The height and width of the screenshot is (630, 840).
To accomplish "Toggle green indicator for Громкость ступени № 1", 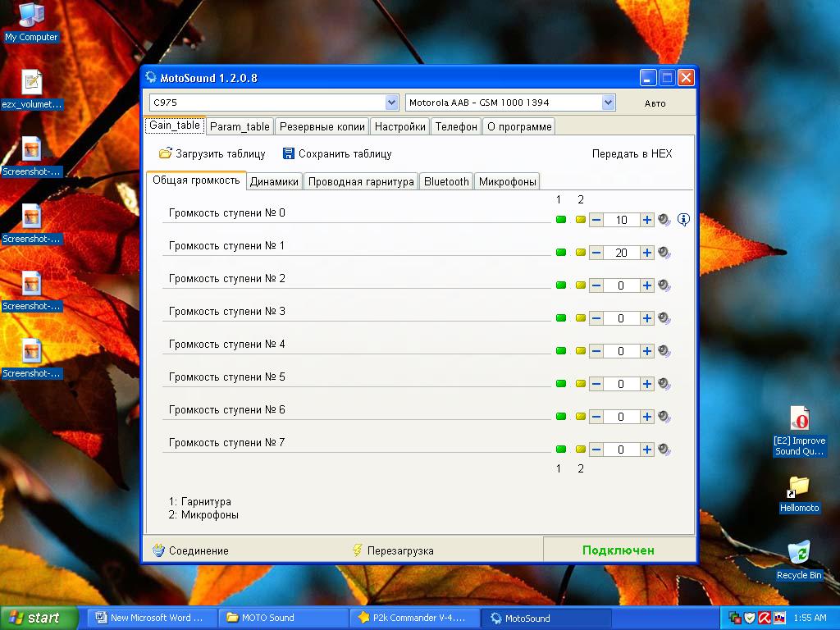I will click(x=561, y=253).
